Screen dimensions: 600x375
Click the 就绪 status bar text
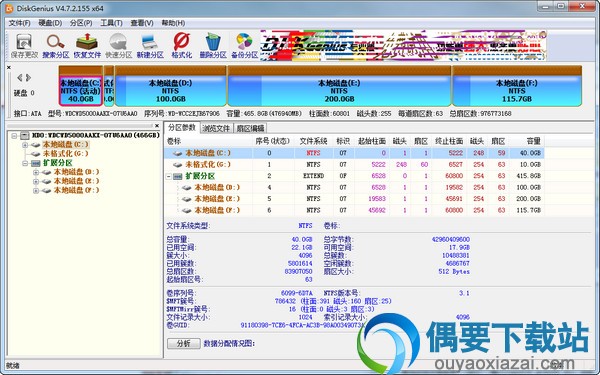click(13, 366)
